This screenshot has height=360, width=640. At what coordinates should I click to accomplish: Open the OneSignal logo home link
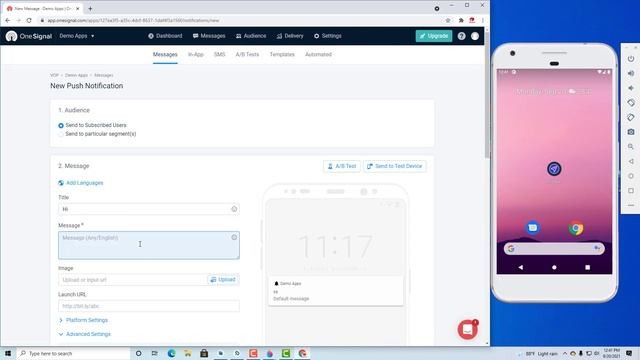coord(29,36)
